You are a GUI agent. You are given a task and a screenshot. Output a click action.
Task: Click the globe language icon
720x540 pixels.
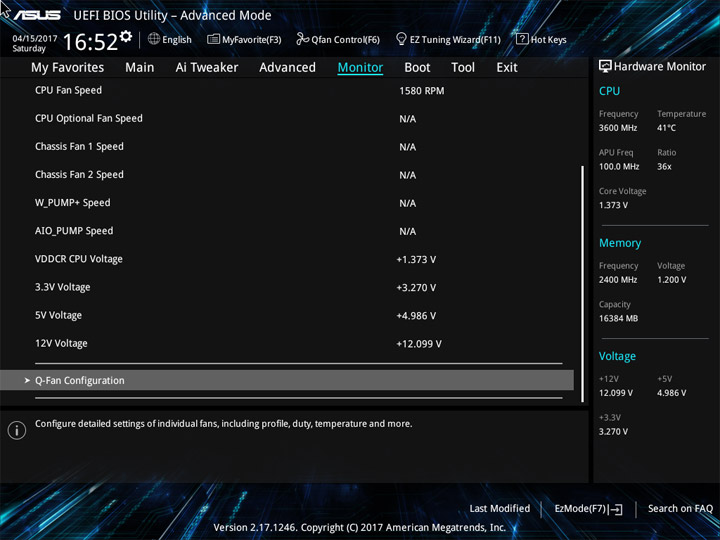(x=154, y=39)
